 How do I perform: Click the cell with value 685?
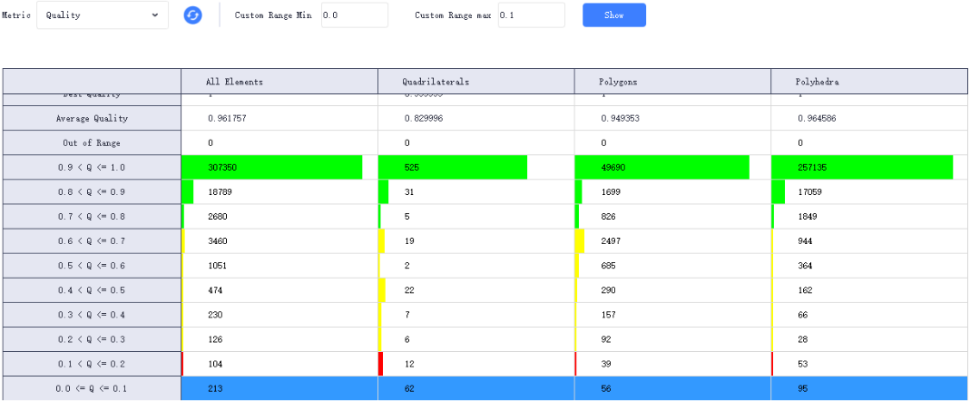coord(672,266)
